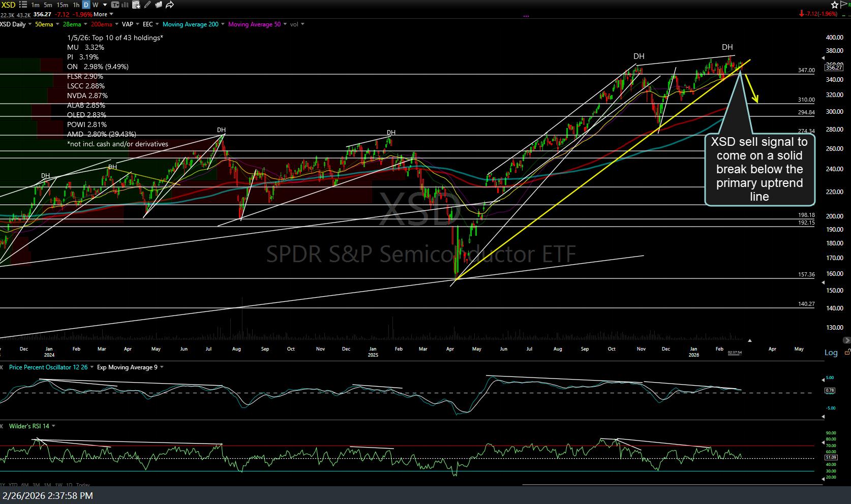
Task: Close the Price Percent Oscillator pane
Action: (2, 367)
